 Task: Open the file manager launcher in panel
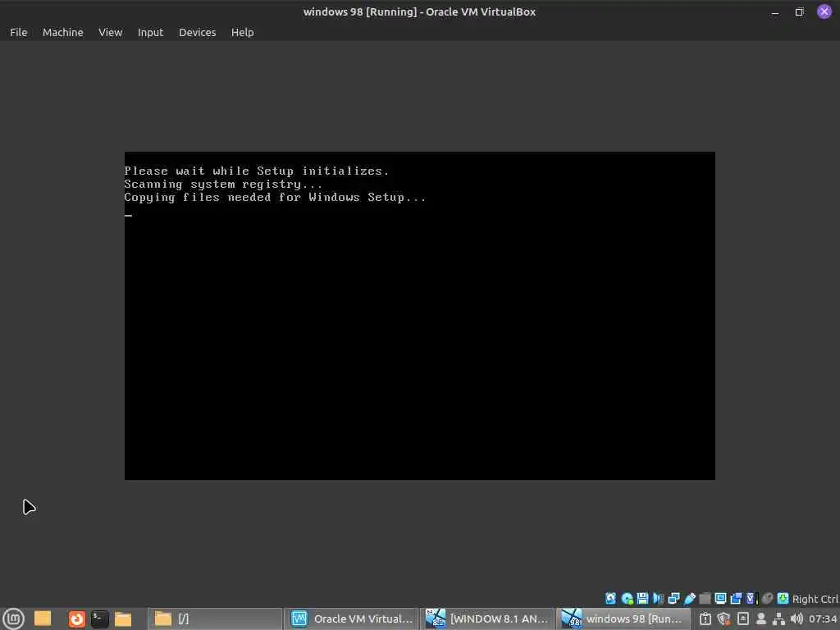coord(123,619)
